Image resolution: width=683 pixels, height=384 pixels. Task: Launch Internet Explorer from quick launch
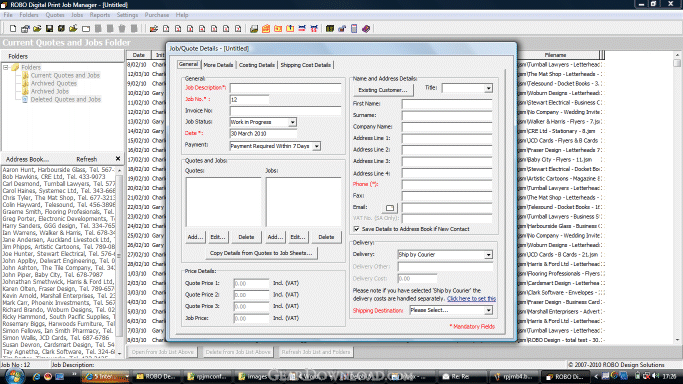click(x=37, y=376)
